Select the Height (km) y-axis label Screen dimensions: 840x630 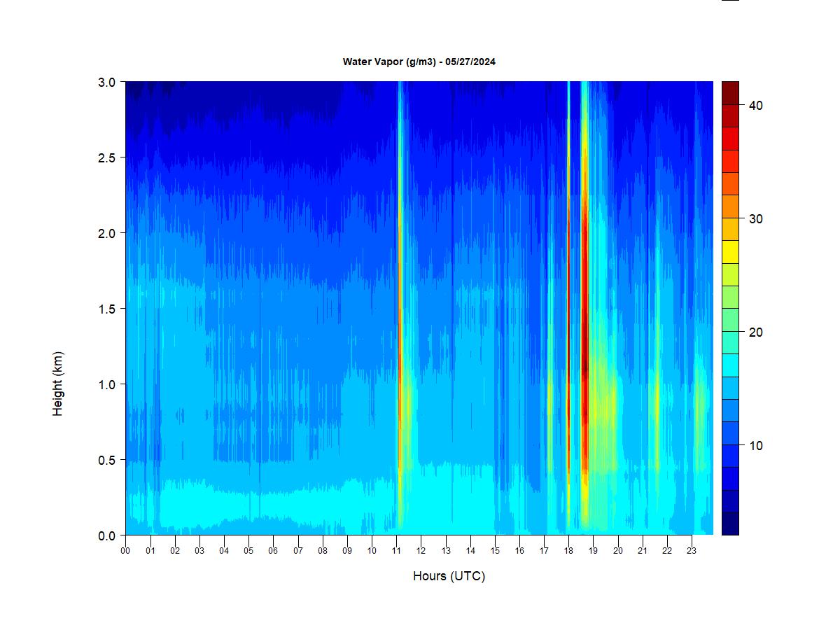click(58, 384)
